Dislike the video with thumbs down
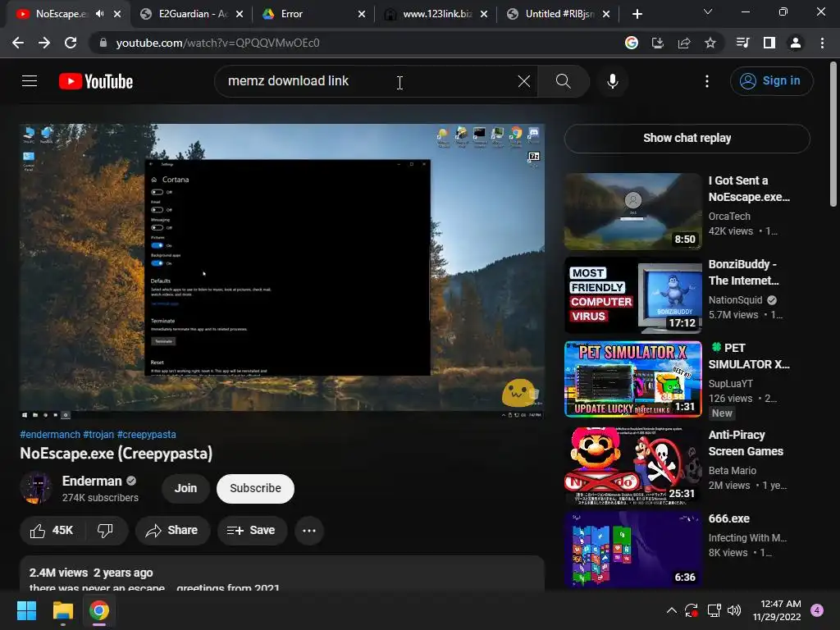The height and width of the screenshot is (630, 840). [106, 531]
